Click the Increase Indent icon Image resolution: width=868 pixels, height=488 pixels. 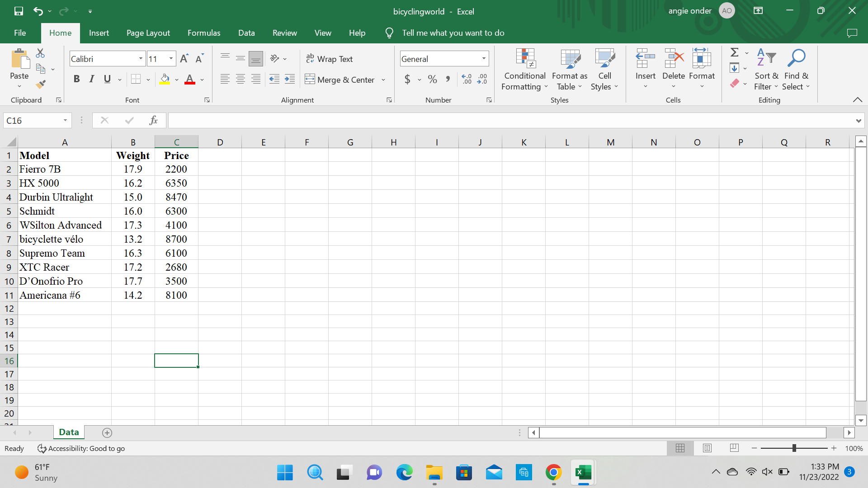[x=290, y=80]
